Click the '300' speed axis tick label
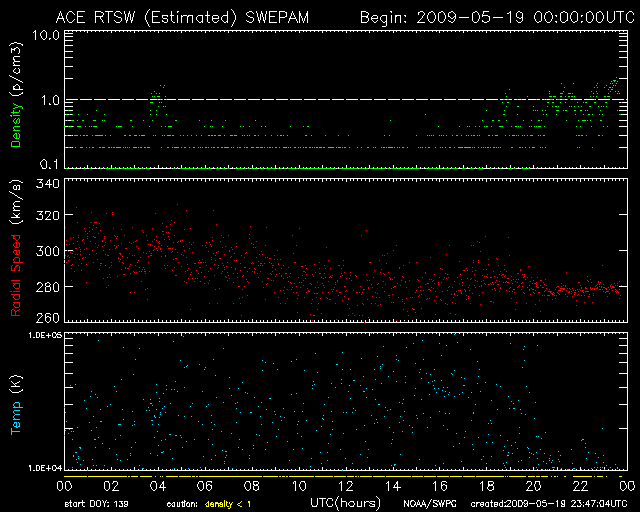Screen dimensions: 640x512 pos(47,251)
